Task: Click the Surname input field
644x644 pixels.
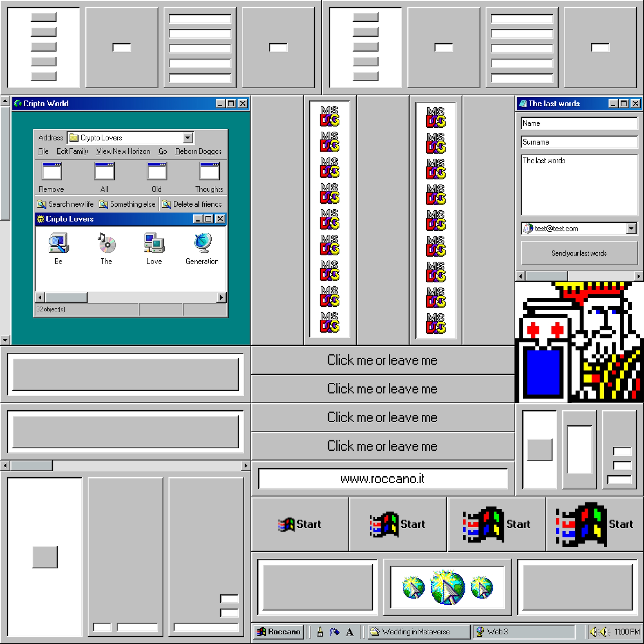Action: click(x=579, y=142)
